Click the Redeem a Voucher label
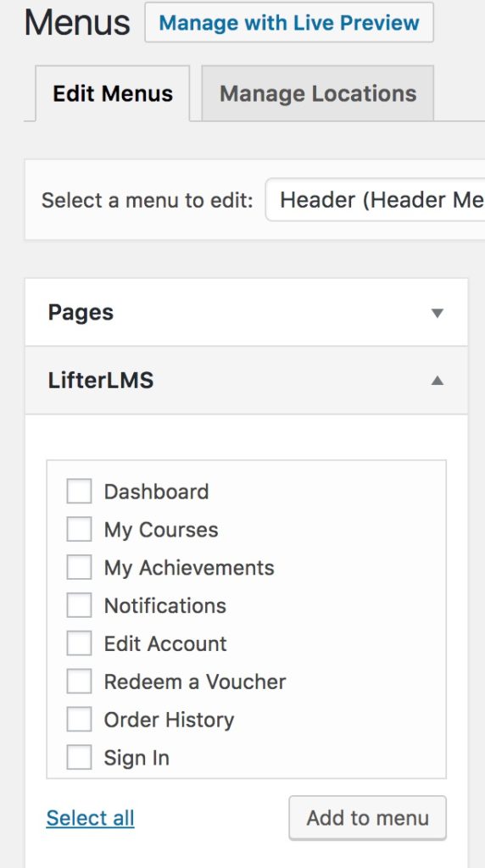Screen dimensions: 485x868 coord(195,682)
